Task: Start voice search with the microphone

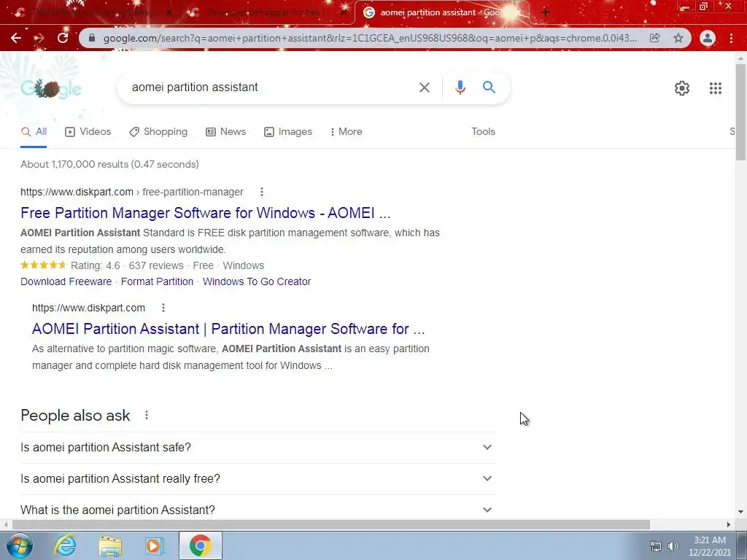Action: pyautogui.click(x=460, y=87)
